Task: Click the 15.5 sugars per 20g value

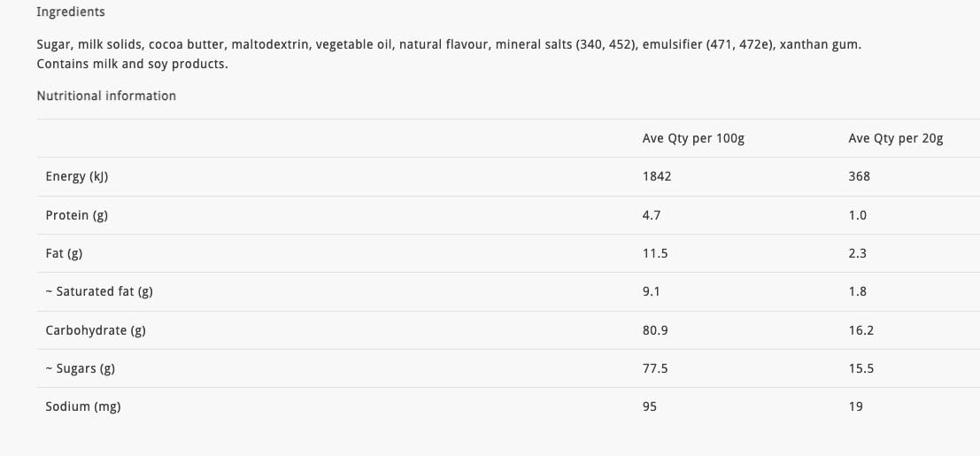Action: [860, 368]
